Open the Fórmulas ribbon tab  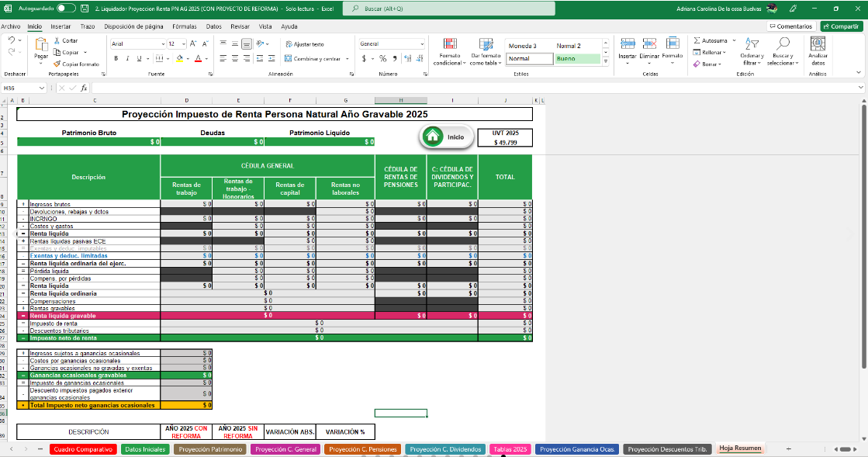point(185,26)
